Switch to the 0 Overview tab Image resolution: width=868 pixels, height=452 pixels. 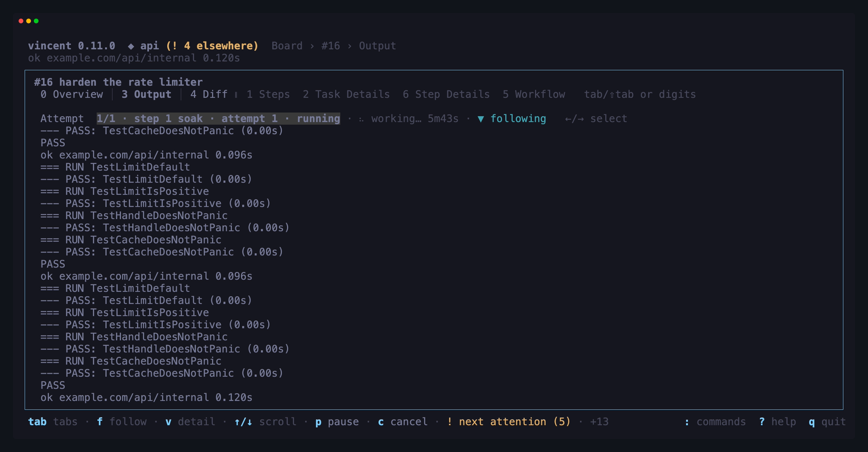72,94
